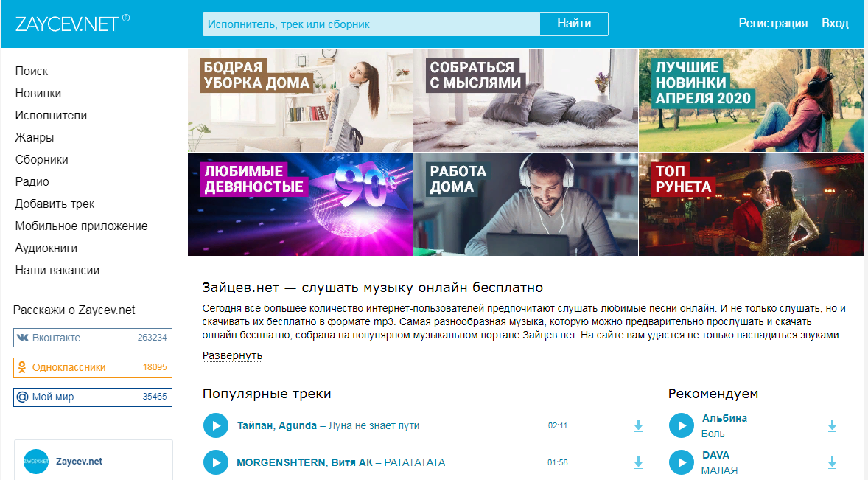The height and width of the screenshot is (480, 868).
Task: Open the Регистрация link
Action: (773, 24)
